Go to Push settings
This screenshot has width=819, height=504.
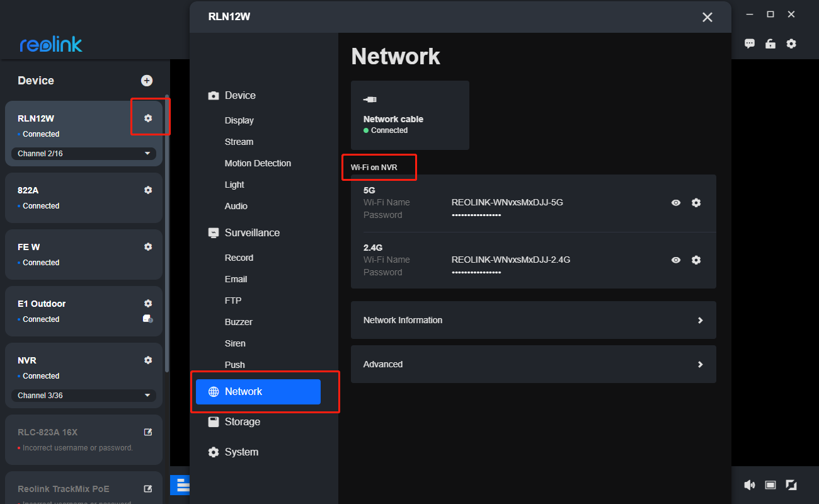tap(235, 365)
